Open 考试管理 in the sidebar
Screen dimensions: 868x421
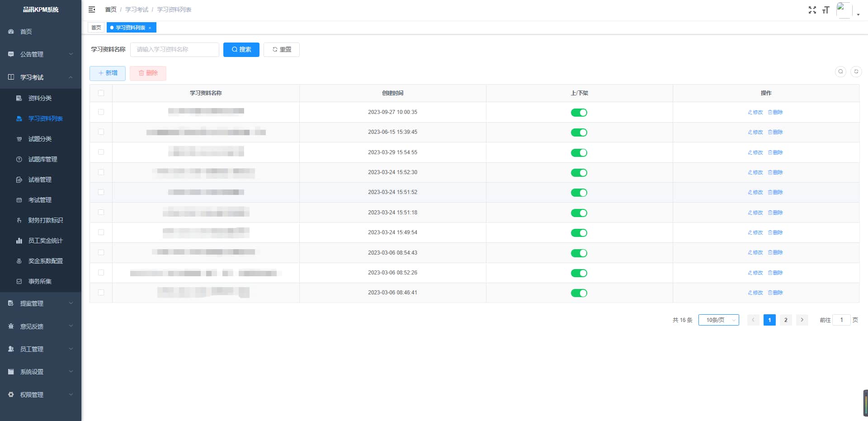point(41,200)
